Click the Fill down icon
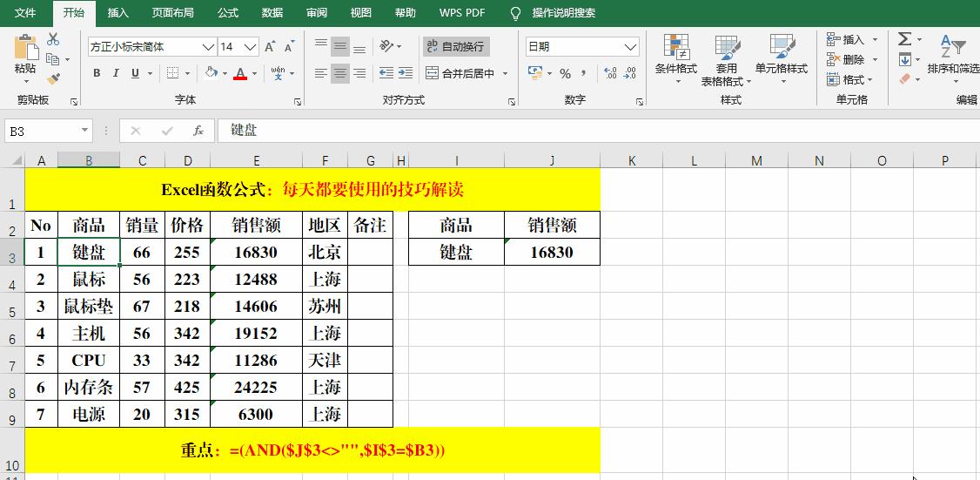Image resolution: width=980 pixels, height=480 pixels. 904,59
